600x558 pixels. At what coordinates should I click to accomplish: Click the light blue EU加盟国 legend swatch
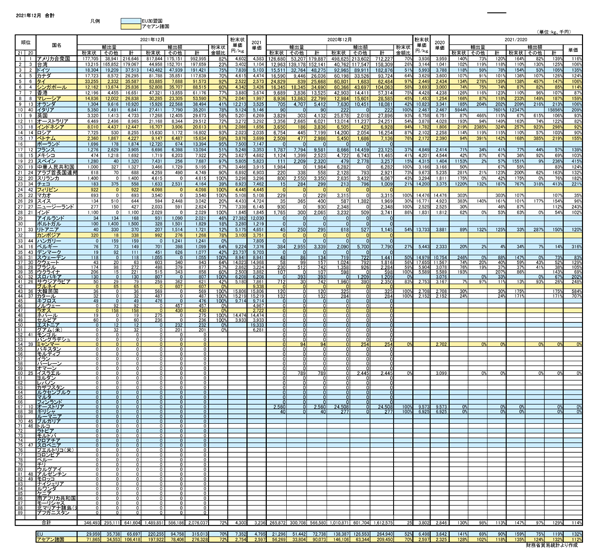131,21
